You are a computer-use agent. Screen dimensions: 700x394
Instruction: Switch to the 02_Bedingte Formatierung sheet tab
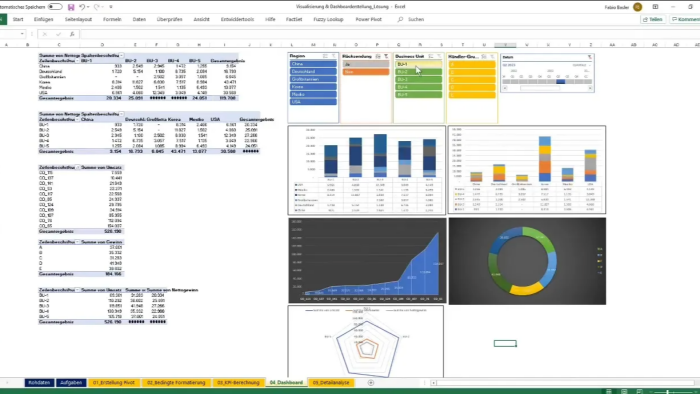pos(176,382)
